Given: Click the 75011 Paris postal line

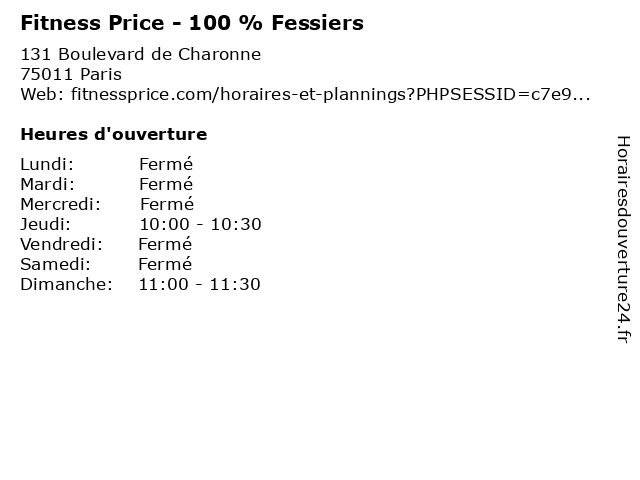Looking at the screenshot, I should (71, 74).
